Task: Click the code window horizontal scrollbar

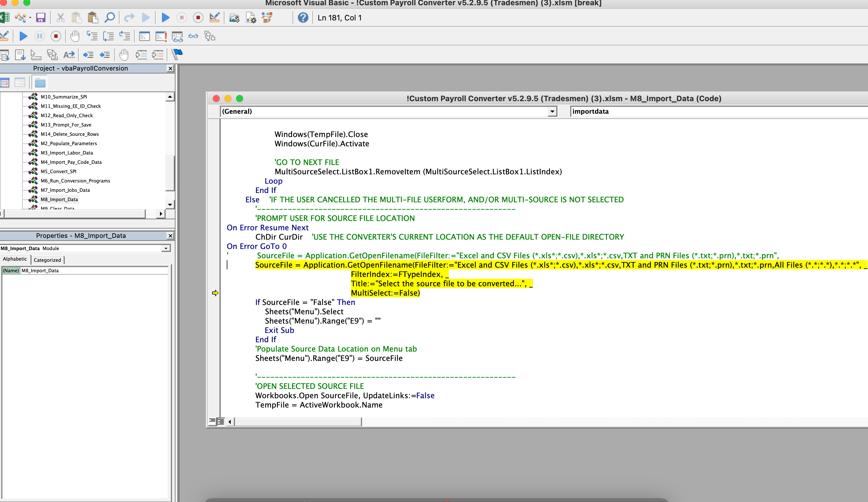Action: 298,421
